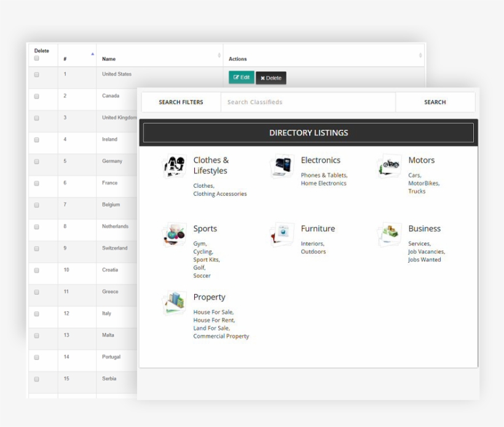Select the Clothes & Lifestyles category icon
This screenshot has height=427, width=504.
click(174, 164)
